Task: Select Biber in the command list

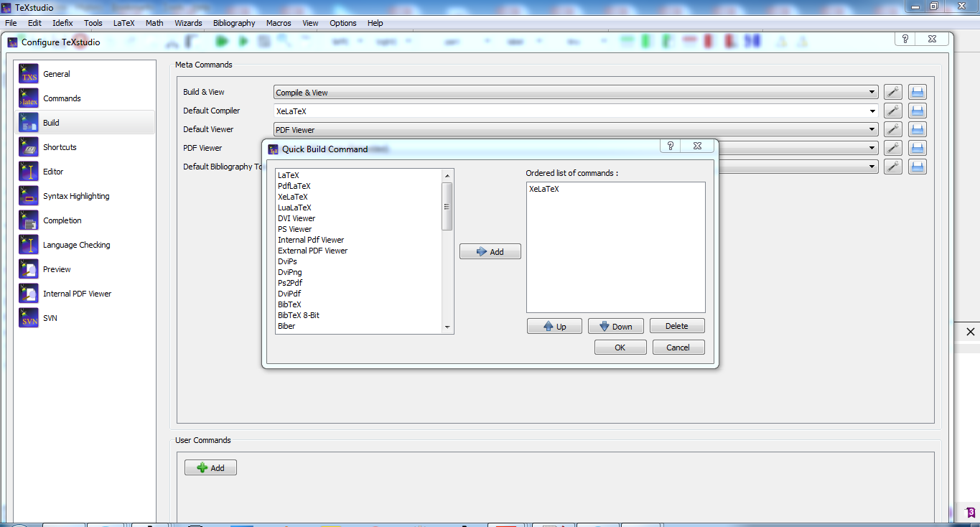Action: [286, 326]
